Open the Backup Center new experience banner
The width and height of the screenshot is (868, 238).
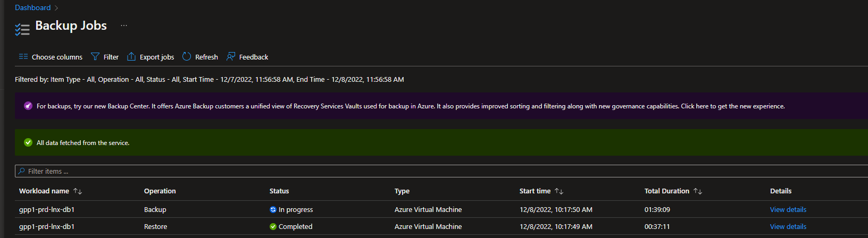coord(441,106)
